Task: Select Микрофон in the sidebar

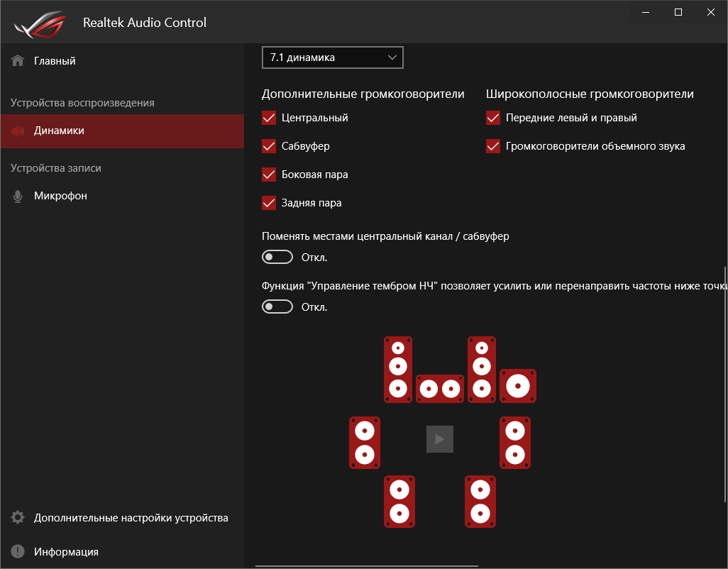Action: click(x=60, y=196)
